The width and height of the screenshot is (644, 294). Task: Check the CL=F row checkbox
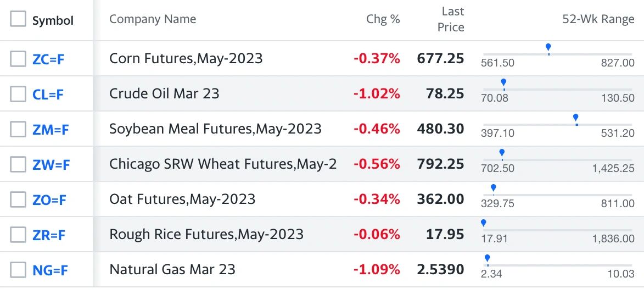pos(18,94)
